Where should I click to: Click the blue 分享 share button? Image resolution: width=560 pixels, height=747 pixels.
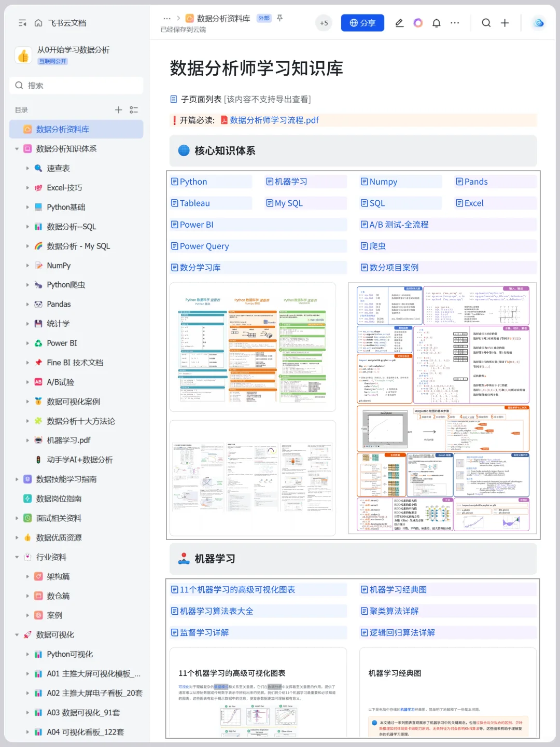click(362, 23)
